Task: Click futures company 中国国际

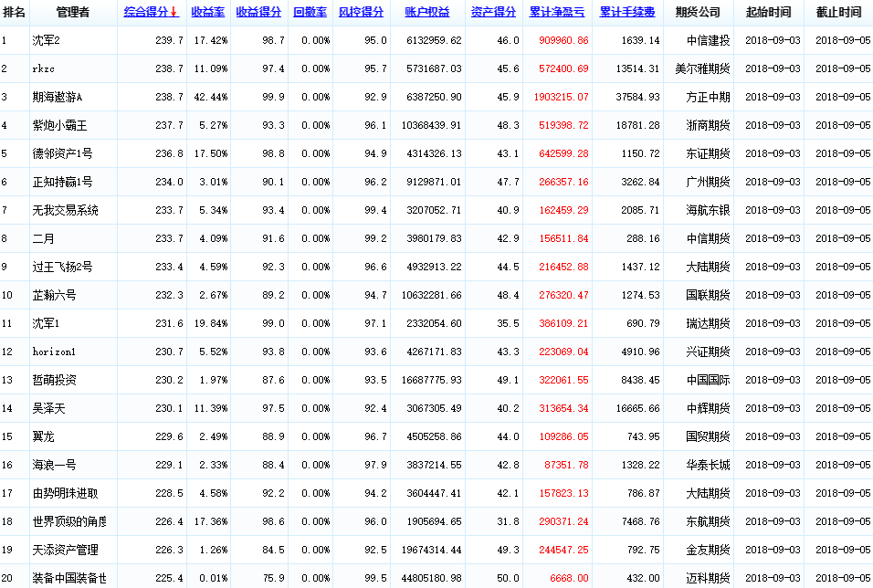Action: click(709, 381)
